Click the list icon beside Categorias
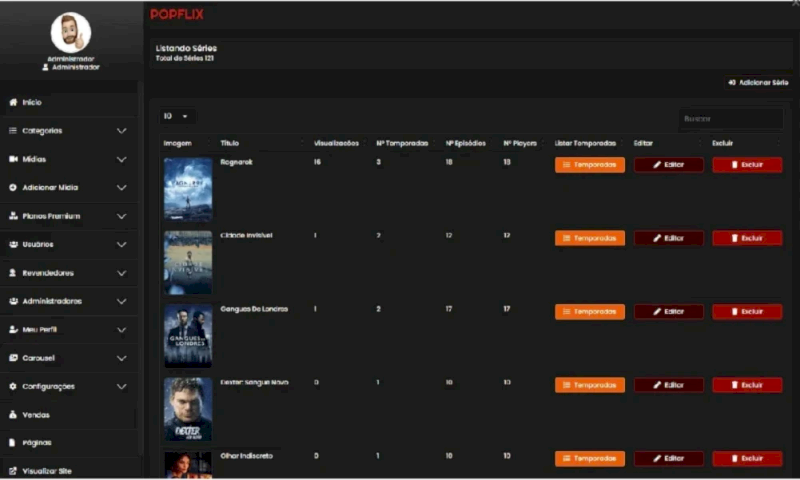The image size is (800, 480). coord(13,131)
